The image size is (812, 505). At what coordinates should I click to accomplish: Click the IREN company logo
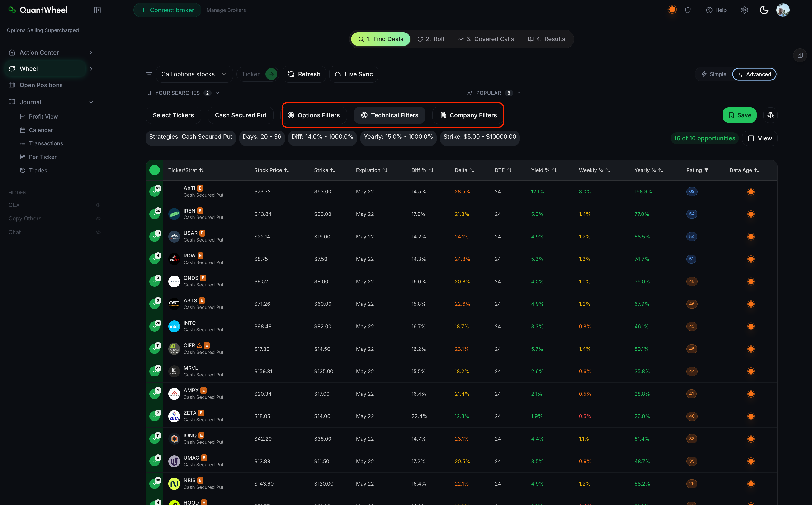click(x=174, y=214)
